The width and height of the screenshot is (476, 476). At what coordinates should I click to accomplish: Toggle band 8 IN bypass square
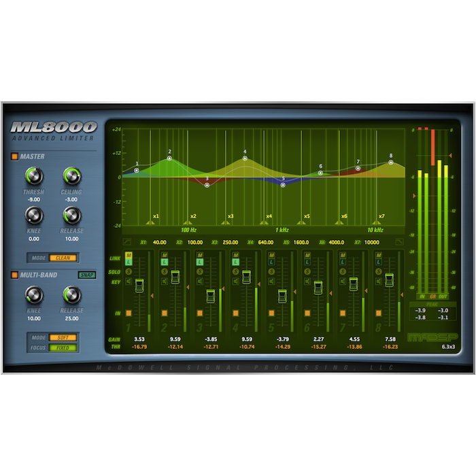coord(379,313)
